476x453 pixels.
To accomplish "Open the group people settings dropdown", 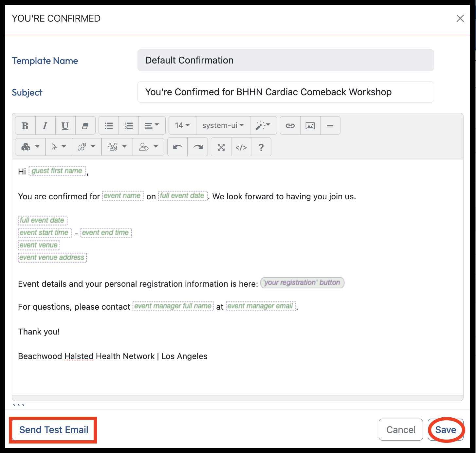I will [x=117, y=147].
